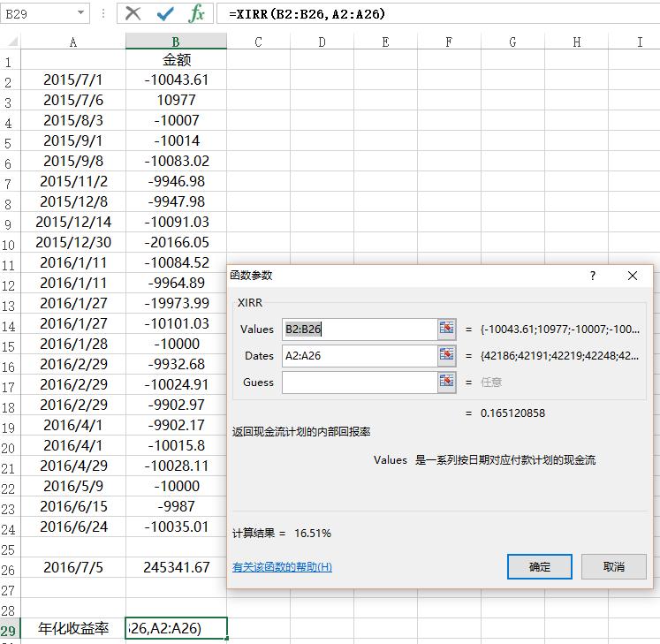Screen dimensions: 660x644
Task: Select cell containing -9946.98
Action: [176, 181]
